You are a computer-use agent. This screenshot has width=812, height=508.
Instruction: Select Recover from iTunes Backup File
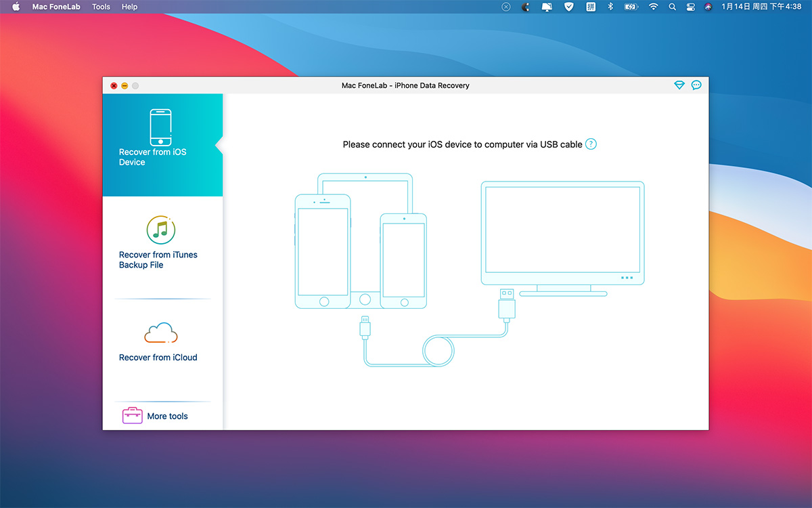point(162,247)
